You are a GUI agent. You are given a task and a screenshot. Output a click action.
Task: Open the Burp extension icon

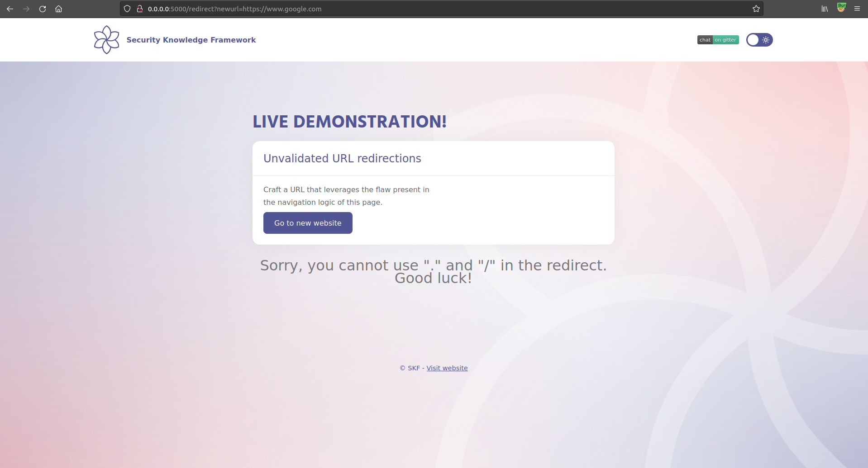click(841, 8)
